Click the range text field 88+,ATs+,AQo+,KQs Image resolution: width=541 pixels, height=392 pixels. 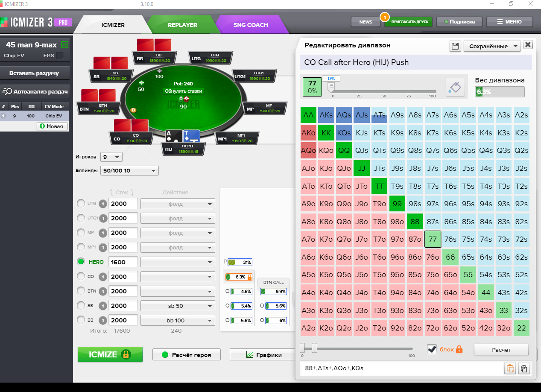click(402, 368)
